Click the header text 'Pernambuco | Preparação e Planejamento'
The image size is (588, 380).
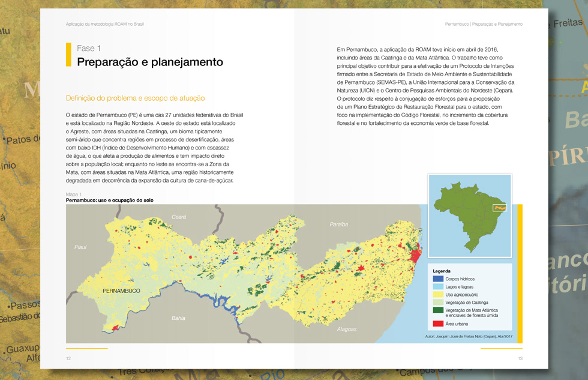pyautogui.click(x=484, y=24)
